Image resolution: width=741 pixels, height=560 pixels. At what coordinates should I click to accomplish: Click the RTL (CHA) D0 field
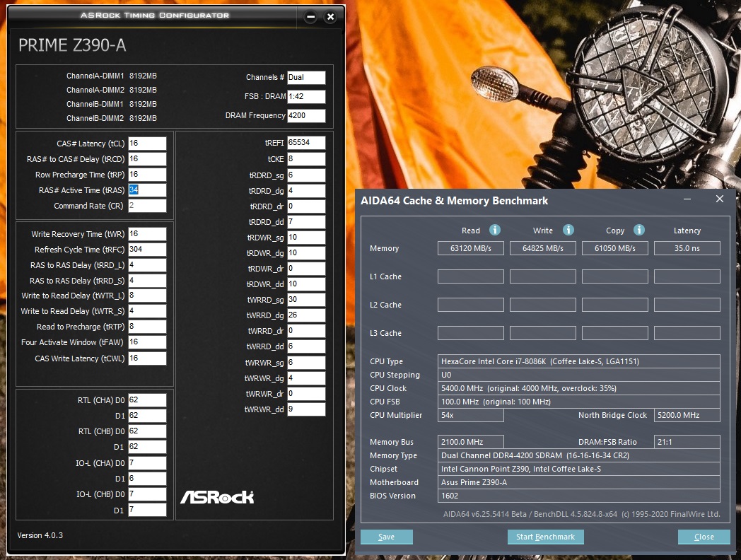point(147,400)
